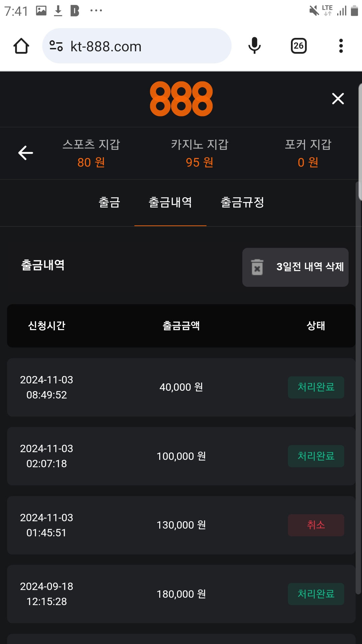This screenshot has width=362, height=644.
Task: Close the panel with X icon
Action: pyautogui.click(x=338, y=99)
